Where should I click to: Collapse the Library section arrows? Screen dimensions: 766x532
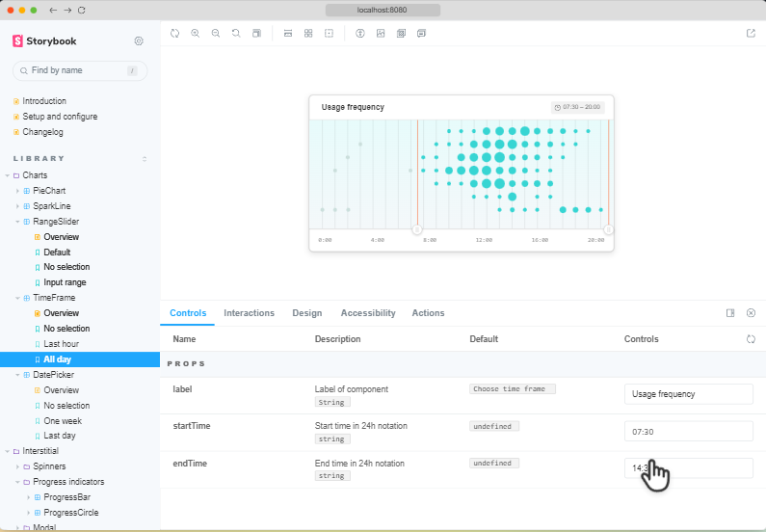click(x=145, y=159)
